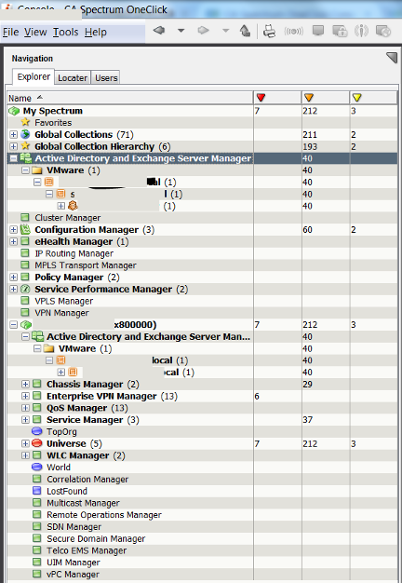Click the TopOrg blue icon
The height and width of the screenshot is (583, 402).
37,431
